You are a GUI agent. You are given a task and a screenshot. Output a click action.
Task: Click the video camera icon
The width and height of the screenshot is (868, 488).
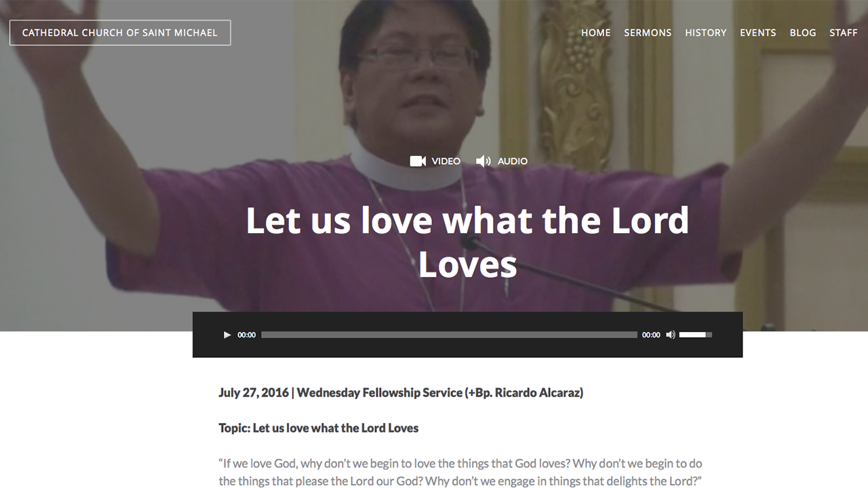[418, 161]
